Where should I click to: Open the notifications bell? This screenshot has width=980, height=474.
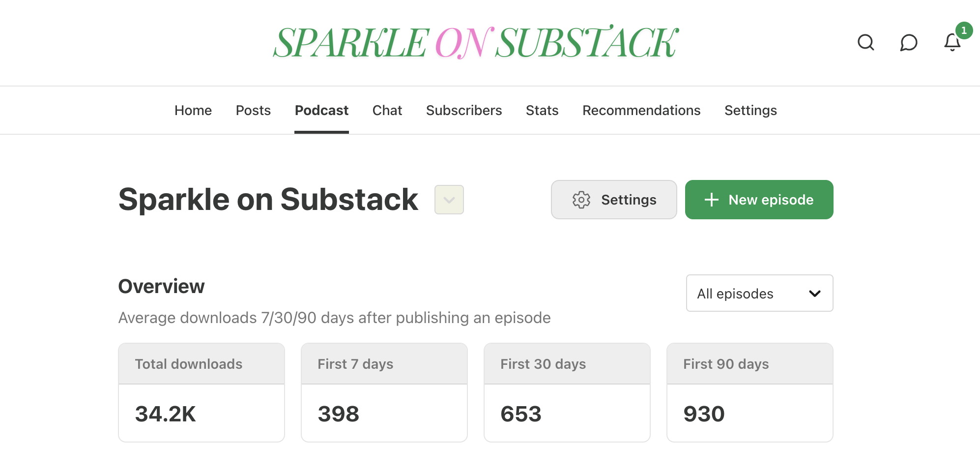pyautogui.click(x=952, y=42)
